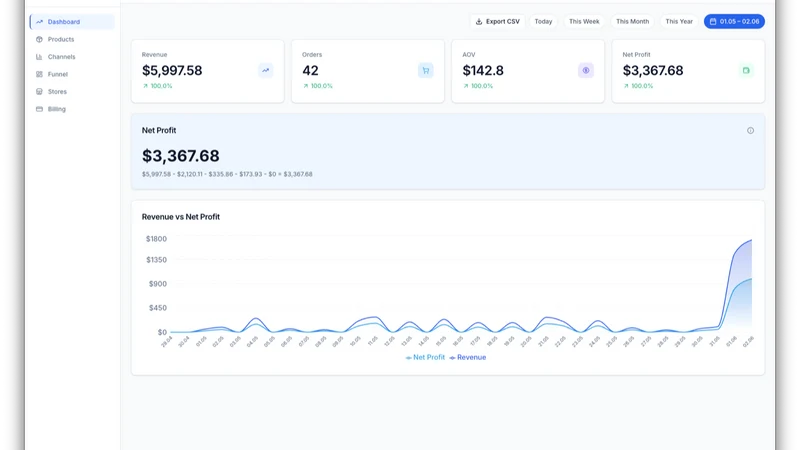Toggle Net Profit series in chart legend
The width and height of the screenshot is (800, 450).
[425, 357]
